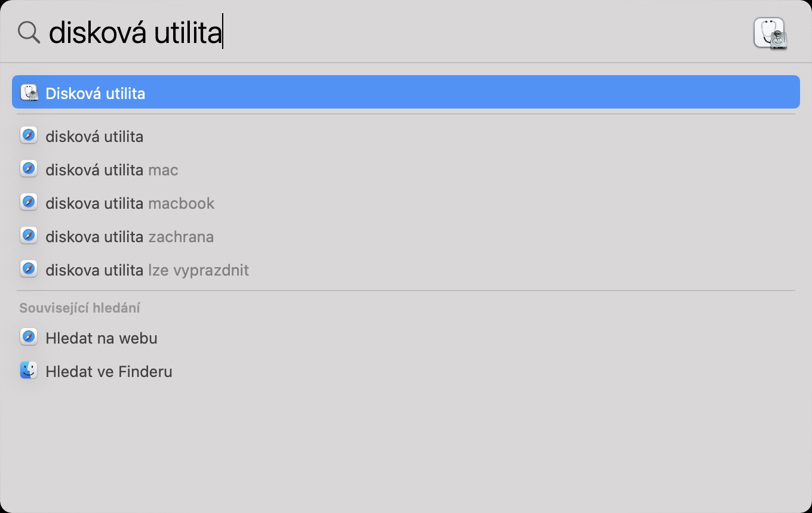Click the "Hledat na webu" text
Image resolution: width=812 pixels, height=513 pixels.
pos(101,338)
